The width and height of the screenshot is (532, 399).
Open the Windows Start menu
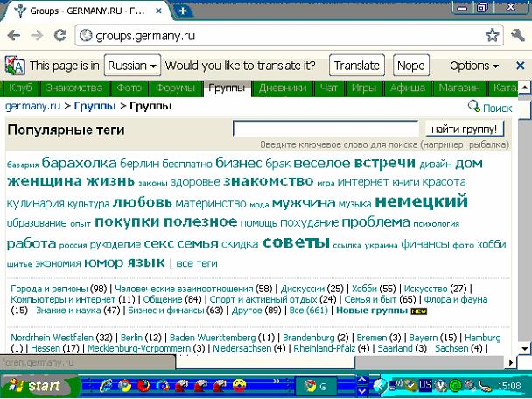[x=31, y=385]
